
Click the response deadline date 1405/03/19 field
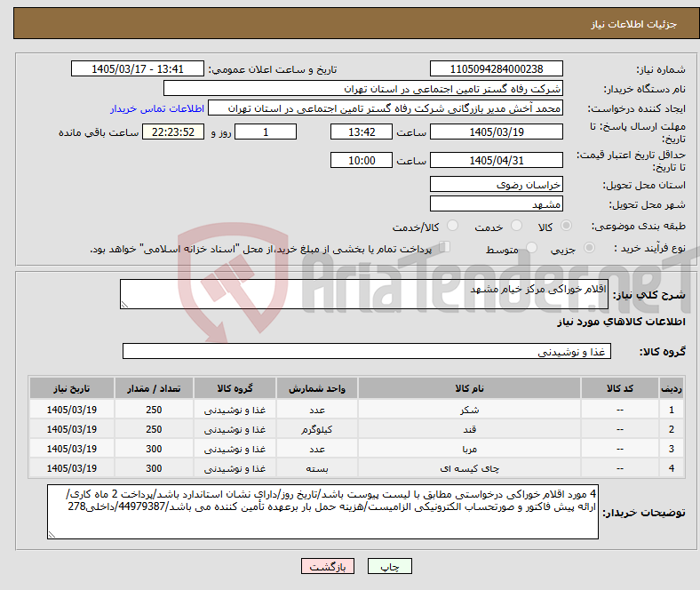(496, 132)
